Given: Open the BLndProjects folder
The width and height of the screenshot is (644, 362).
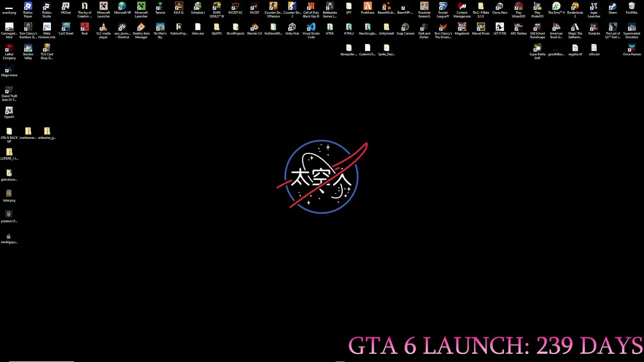Looking at the screenshot, I should coord(235,30).
